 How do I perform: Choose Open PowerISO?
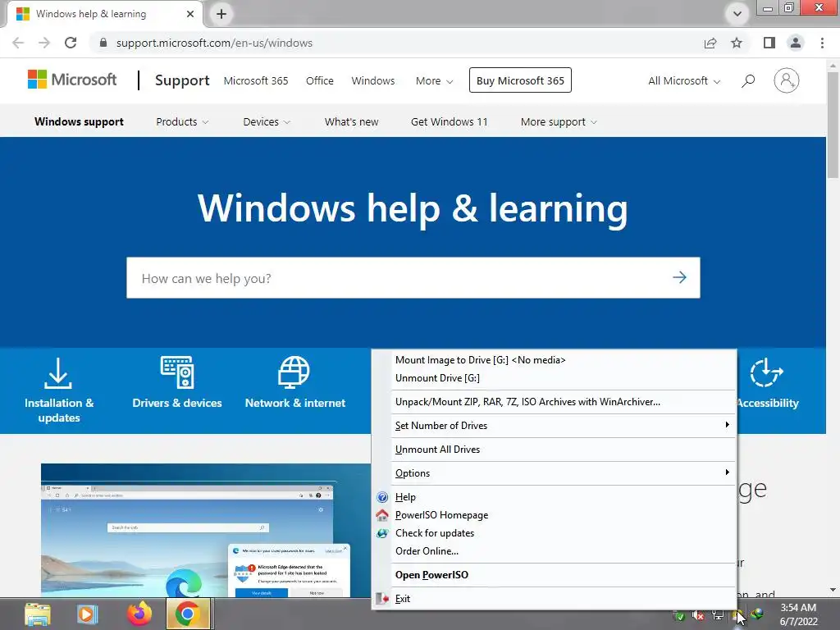click(555, 575)
